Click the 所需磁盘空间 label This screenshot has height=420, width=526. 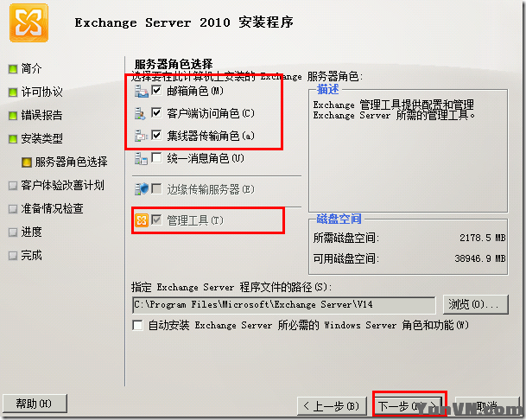click(x=346, y=238)
